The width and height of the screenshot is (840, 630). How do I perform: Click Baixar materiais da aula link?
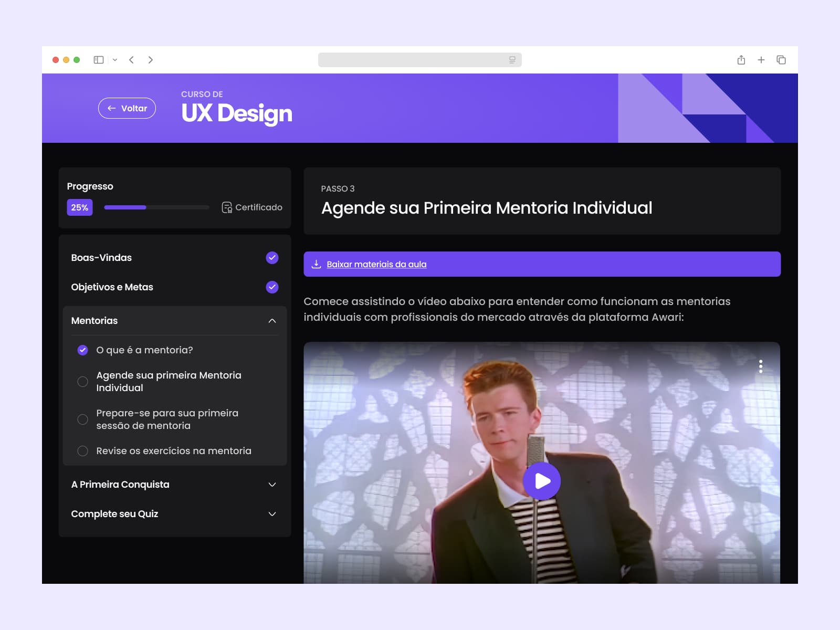tap(376, 264)
